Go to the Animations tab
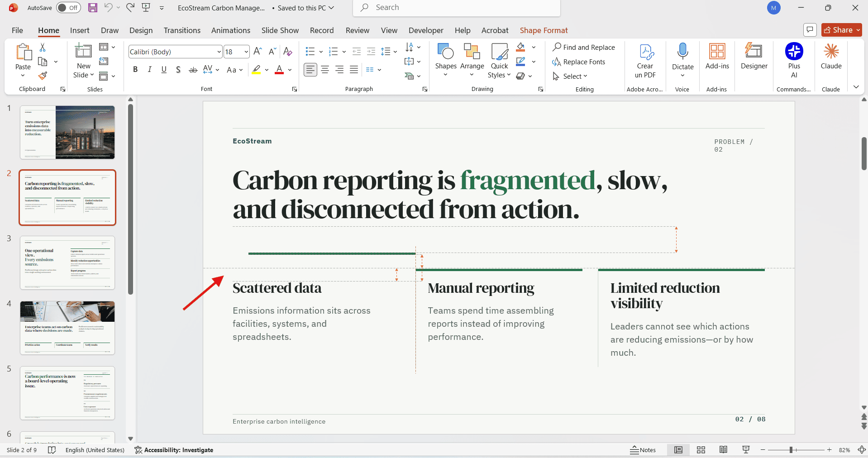The width and height of the screenshot is (868, 458). (231, 30)
